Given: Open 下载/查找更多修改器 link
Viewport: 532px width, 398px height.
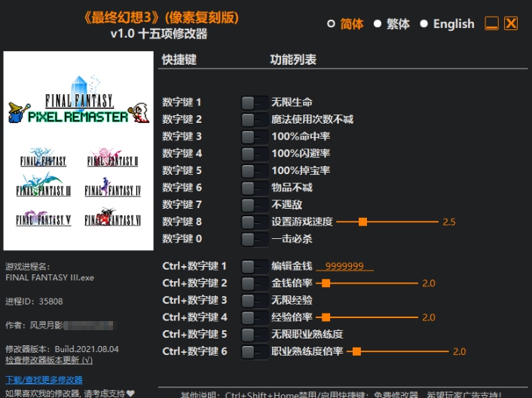Looking at the screenshot, I should click(44, 380).
